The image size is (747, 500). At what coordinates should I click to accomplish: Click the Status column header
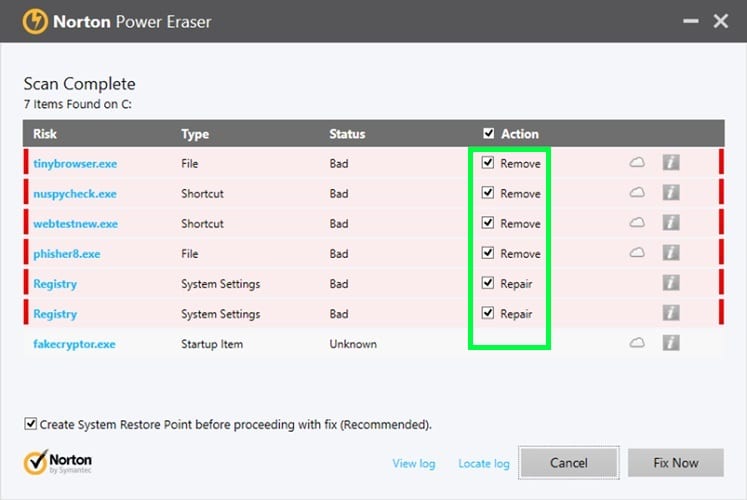[x=347, y=134]
